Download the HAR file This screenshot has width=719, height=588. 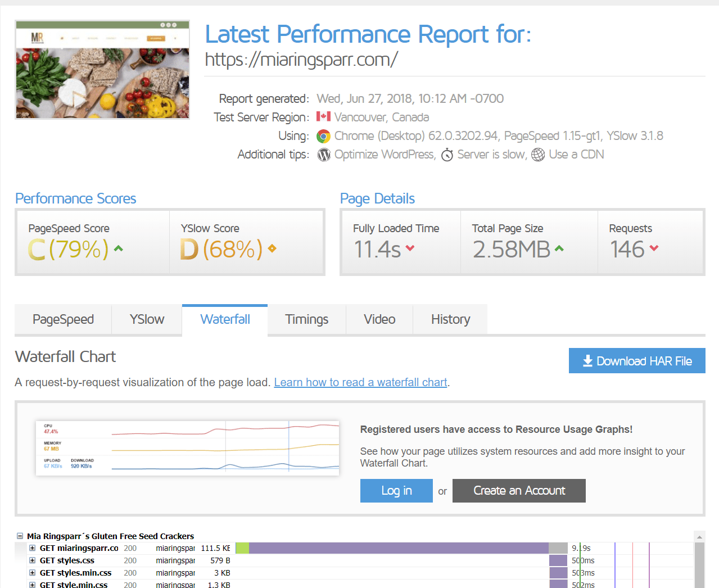(636, 361)
